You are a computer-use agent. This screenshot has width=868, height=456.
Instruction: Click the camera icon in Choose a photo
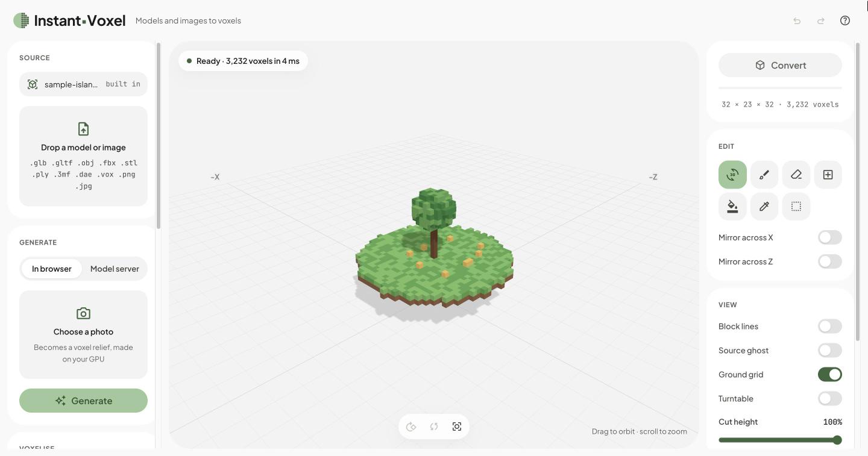tap(83, 313)
